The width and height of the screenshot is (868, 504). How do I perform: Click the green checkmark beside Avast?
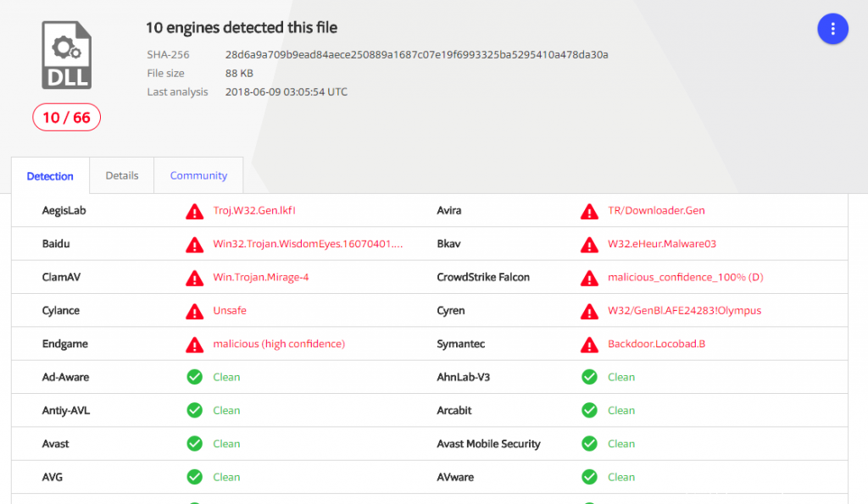tap(195, 444)
